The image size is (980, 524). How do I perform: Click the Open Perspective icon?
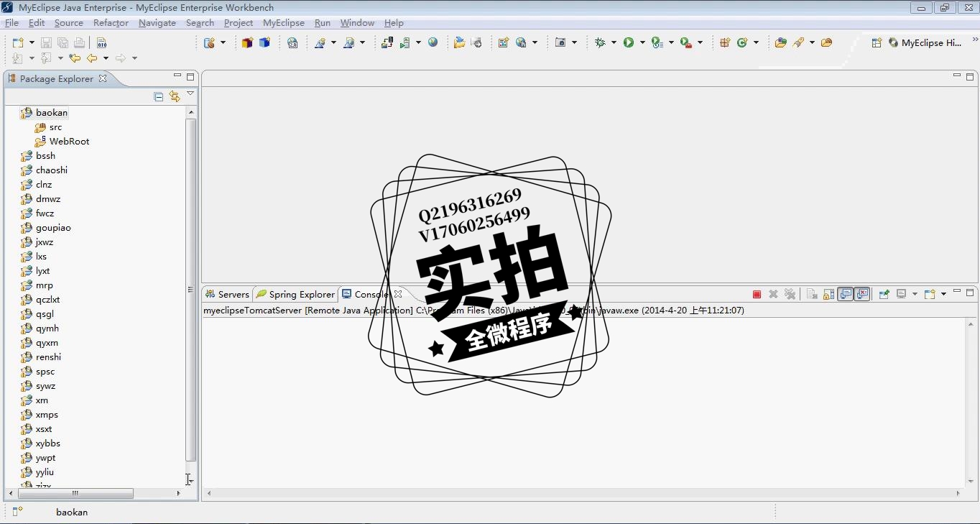(x=876, y=42)
